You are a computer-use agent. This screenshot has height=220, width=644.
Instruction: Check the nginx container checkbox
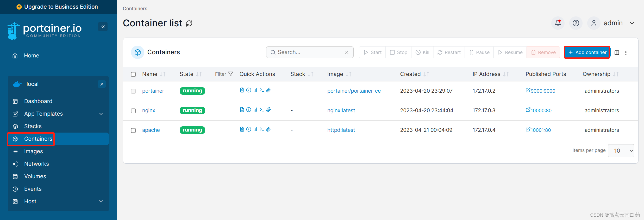coord(133,111)
